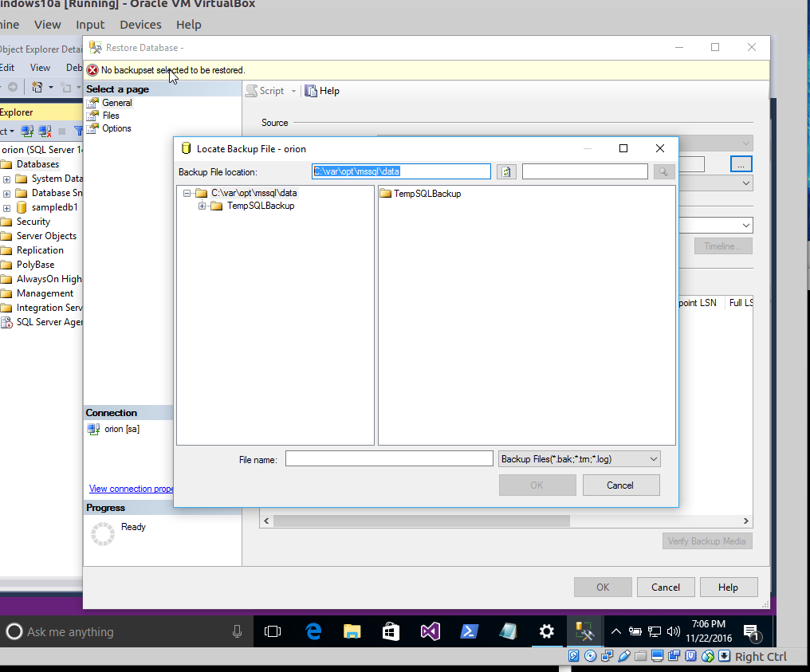
Task: Click the disconnect server icon in Object Explorer toolbar
Action: (45, 132)
